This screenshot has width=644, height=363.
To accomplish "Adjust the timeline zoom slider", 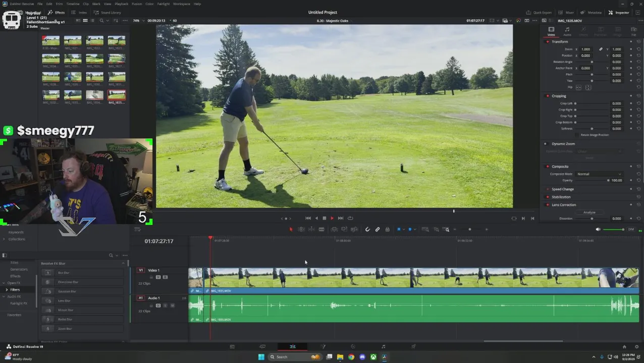I will [470, 229].
